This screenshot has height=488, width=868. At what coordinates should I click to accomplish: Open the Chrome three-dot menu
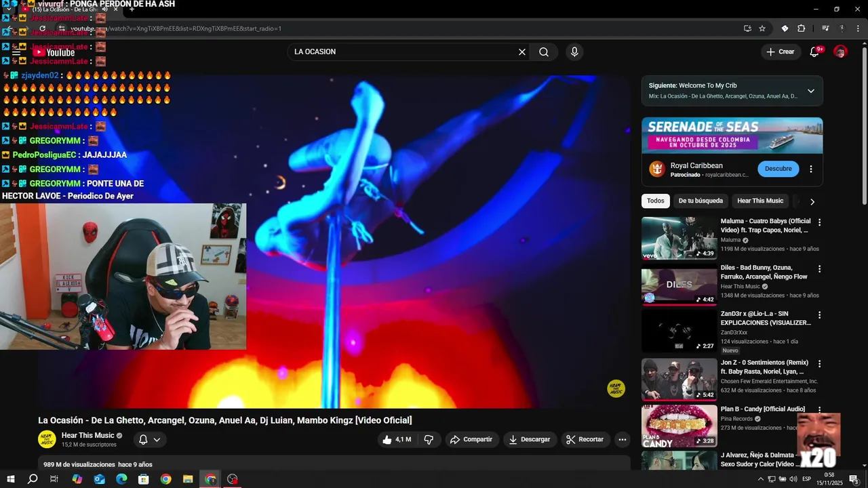pyautogui.click(x=859, y=28)
